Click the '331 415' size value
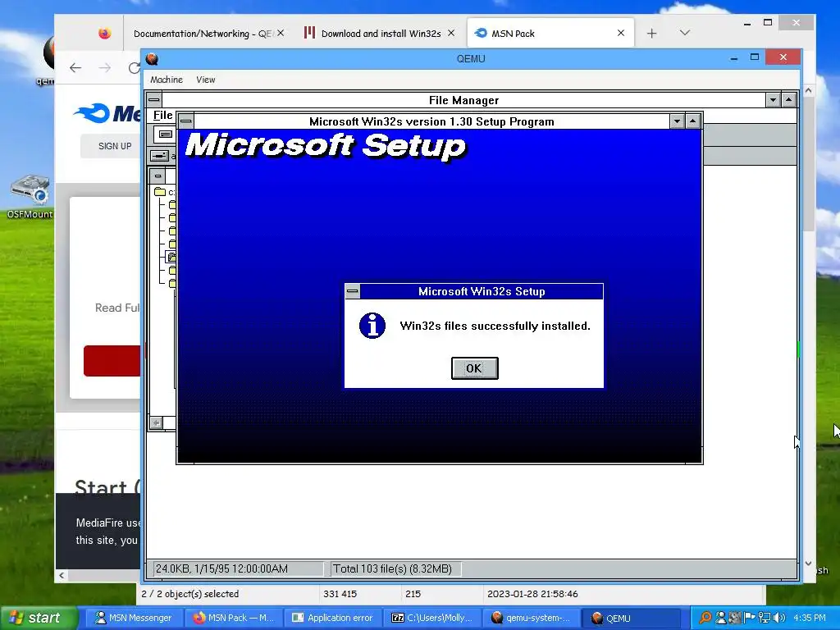The image size is (840, 630). [x=340, y=594]
